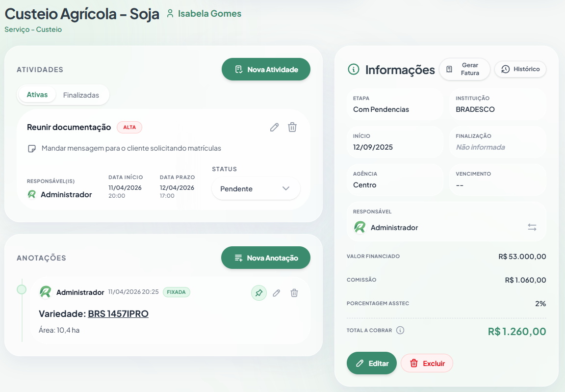The image size is (565, 392).
Task: Edit the pinned annotation
Action: (276, 292)
